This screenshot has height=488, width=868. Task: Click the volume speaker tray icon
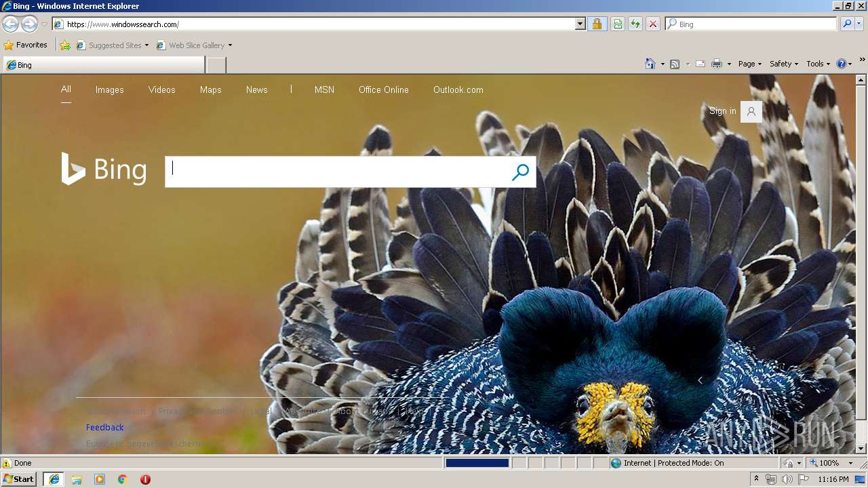point(787,479)
